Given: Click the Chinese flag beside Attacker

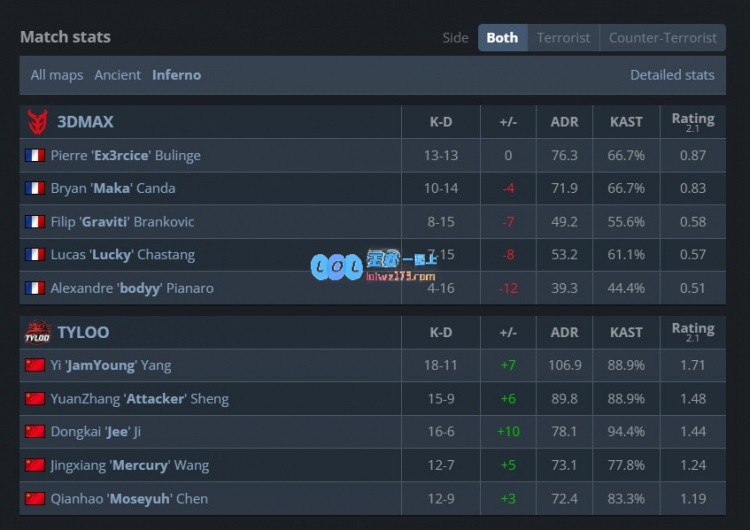Looking at the screenshot, I should 35,398.
